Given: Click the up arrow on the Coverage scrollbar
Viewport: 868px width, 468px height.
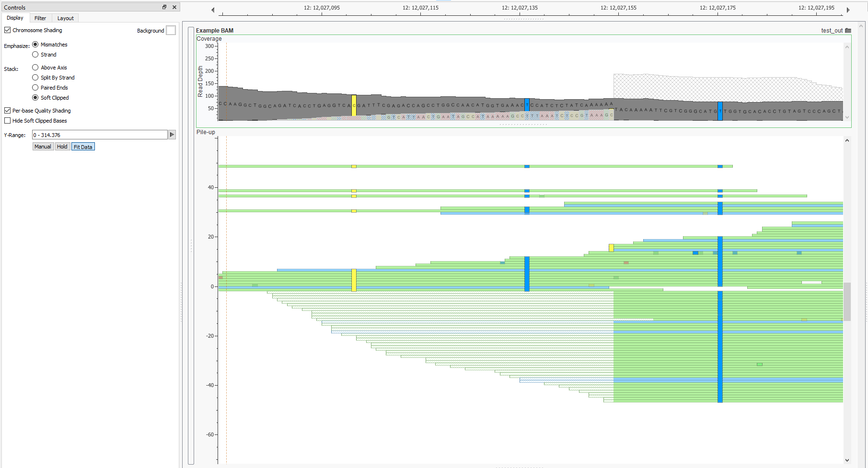Looking at the screenshot, I should pos(847,46).
